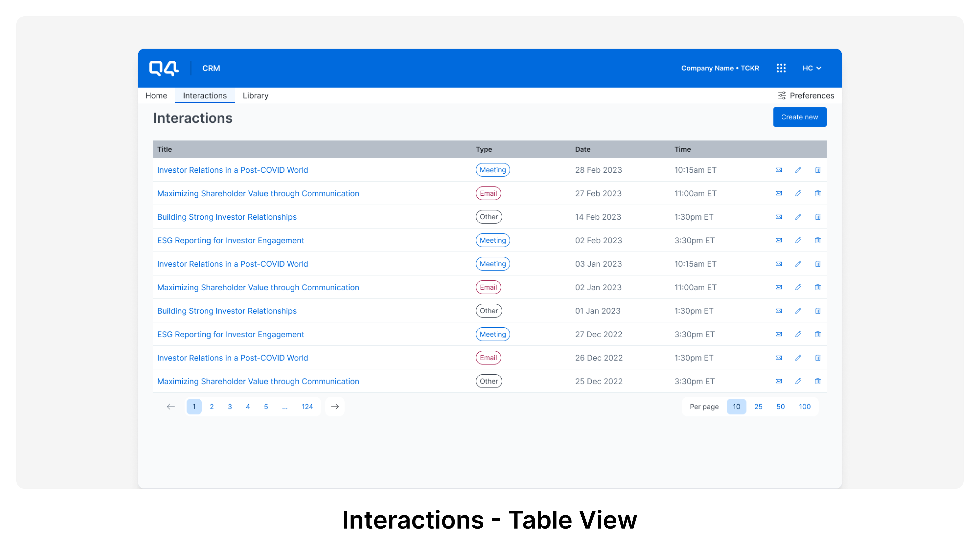Navigate to page 124
This screenshot has width=980, height=551.
point(307,406)
